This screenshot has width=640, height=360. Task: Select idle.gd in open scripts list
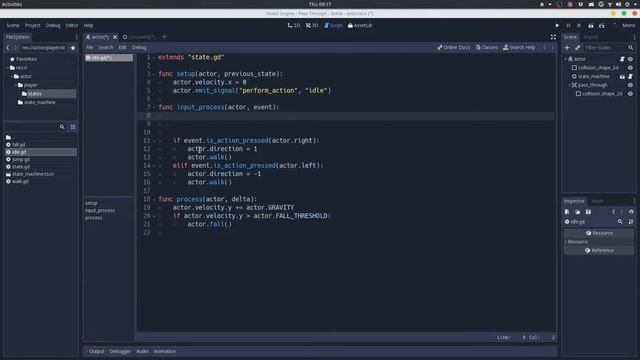[109, 58]
